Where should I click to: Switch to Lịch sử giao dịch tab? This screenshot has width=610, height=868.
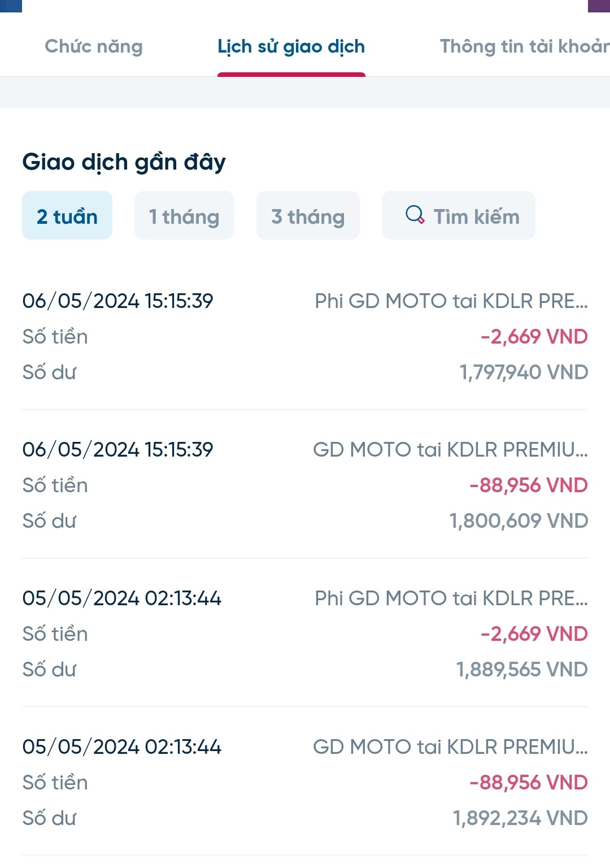click(x=291, y=46)
